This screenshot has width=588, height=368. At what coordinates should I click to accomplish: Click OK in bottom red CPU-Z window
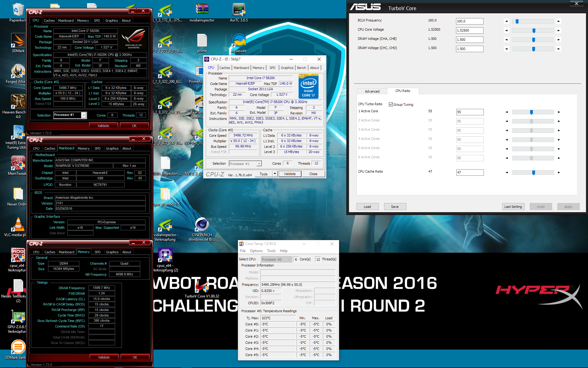pos(135,357)
